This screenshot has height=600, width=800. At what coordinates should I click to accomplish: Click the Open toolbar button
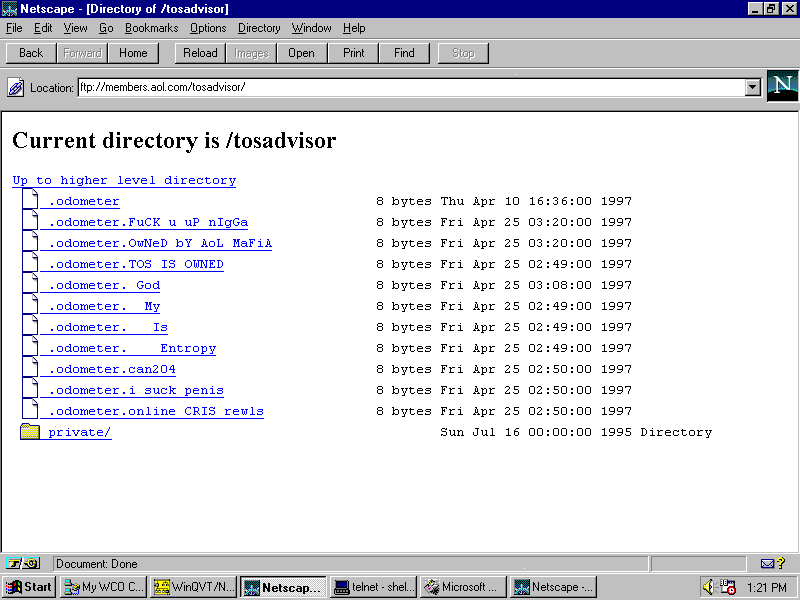coord(301,53)
